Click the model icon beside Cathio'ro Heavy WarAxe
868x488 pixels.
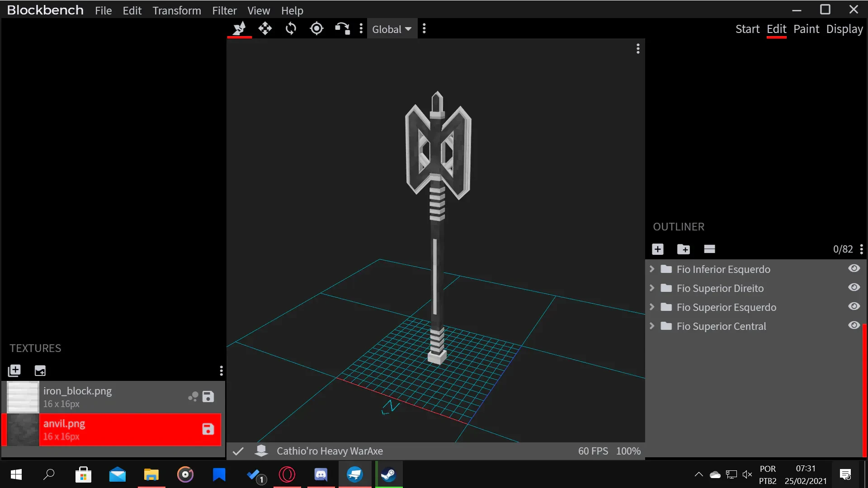pyautogui.click(x=261, y=450)
